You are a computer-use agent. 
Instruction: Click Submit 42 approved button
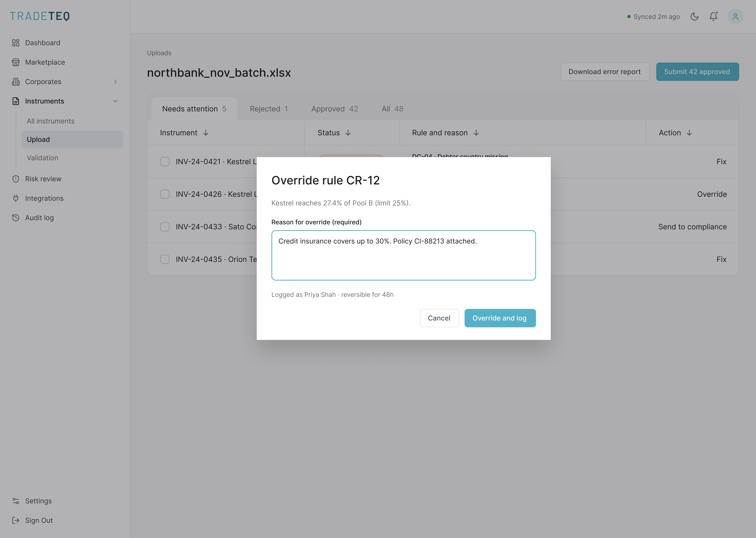(697, 72)
